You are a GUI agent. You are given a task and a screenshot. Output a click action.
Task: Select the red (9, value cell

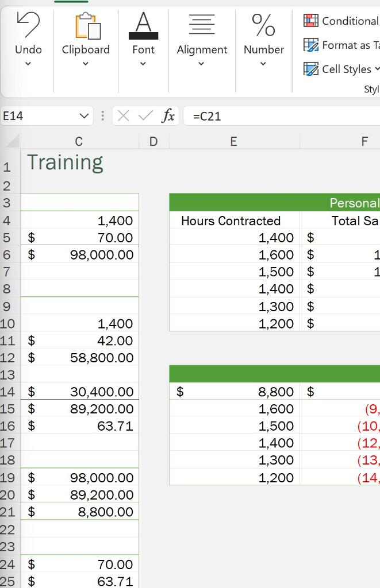(340, 409)
